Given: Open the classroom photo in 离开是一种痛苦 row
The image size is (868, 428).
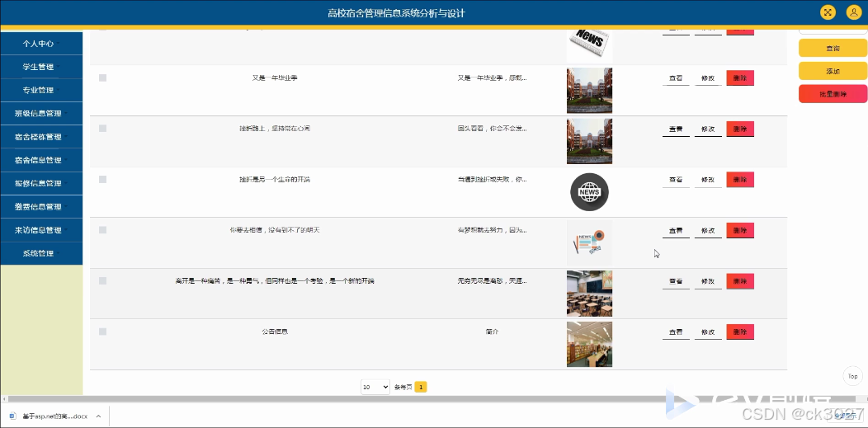Looking at the screenshot, I should tap(589, 294).
